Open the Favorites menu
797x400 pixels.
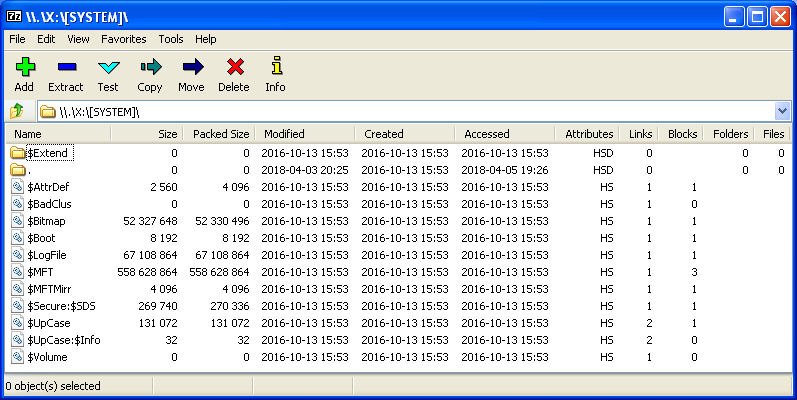[123, 39]
